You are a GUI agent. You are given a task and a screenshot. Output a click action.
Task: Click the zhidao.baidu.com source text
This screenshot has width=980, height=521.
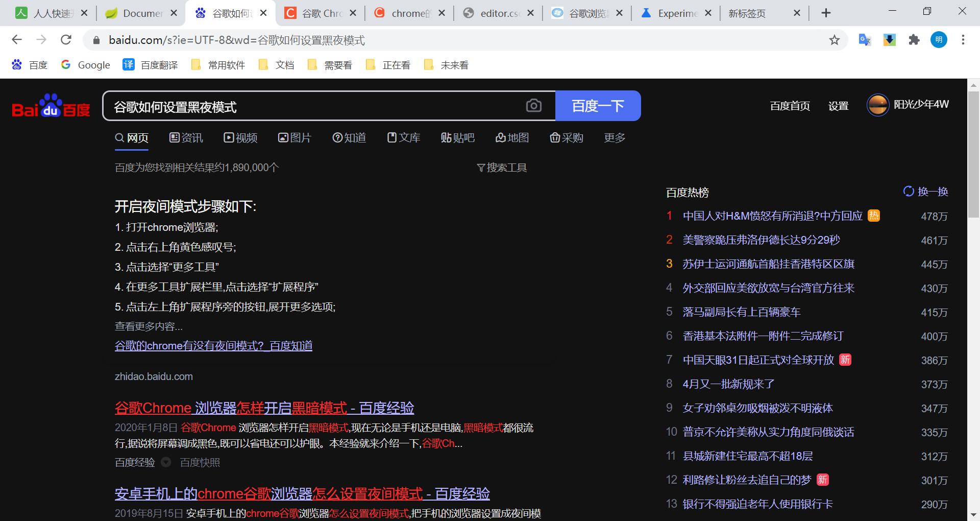(x=154, y=376)
